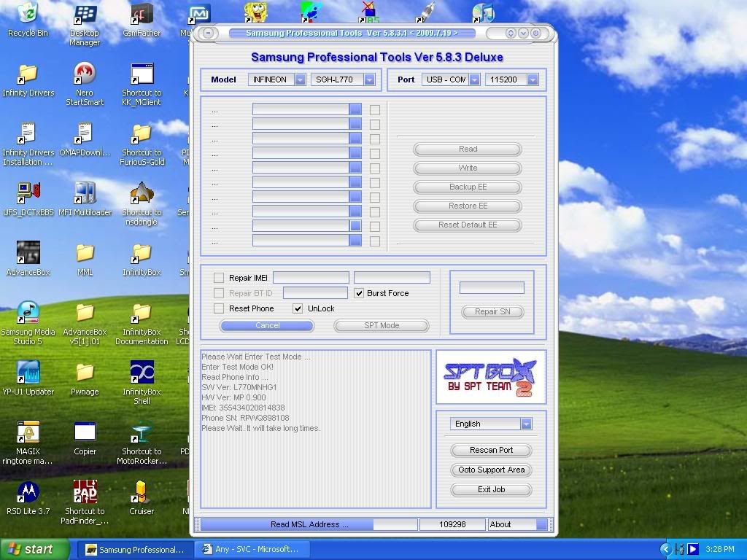Click the Rescan Port button
The height and width of the screenshot is (560, 747).
491,450
